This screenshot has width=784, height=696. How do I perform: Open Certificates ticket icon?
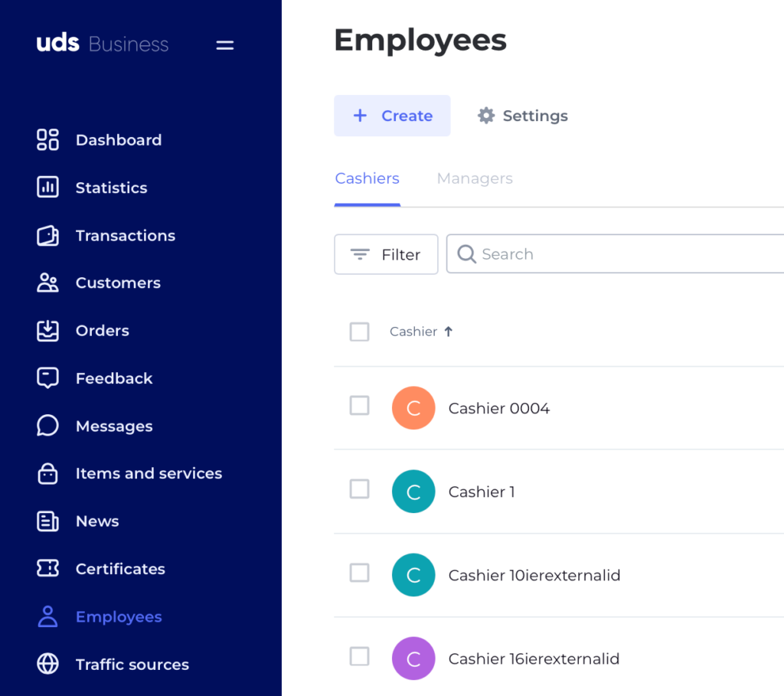(x=47, y=568)
